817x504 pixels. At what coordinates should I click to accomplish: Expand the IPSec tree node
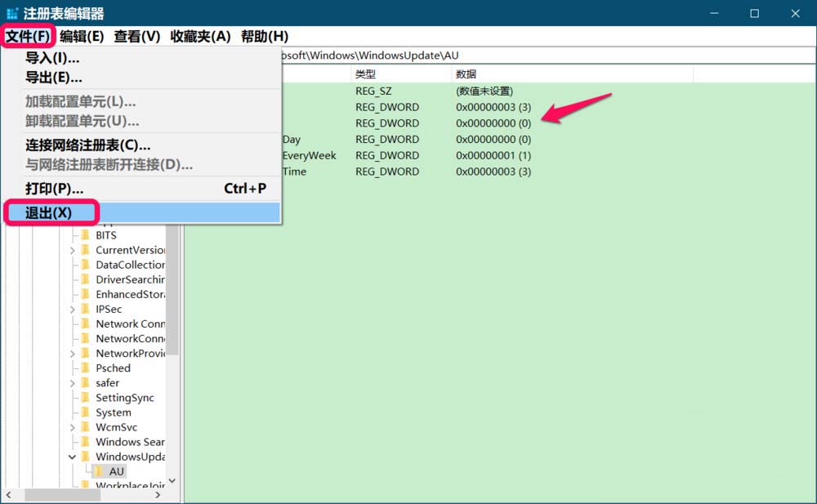[73, 309]
